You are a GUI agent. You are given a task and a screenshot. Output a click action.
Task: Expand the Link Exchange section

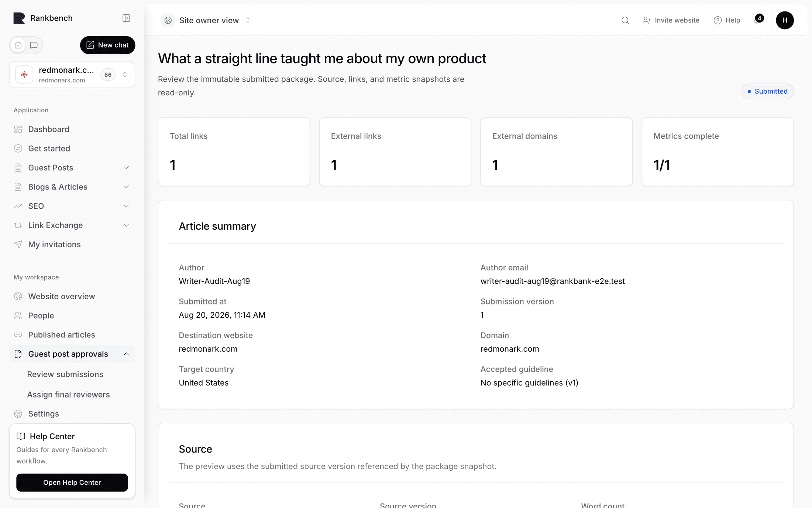[126, 225]
